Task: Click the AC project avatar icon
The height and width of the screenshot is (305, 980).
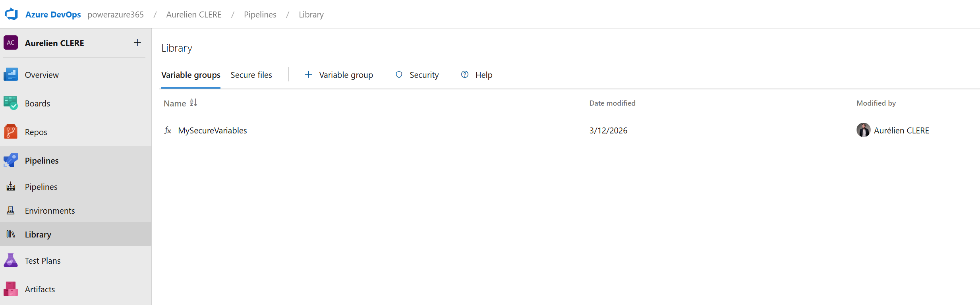Action: click(x=11, y=42)
